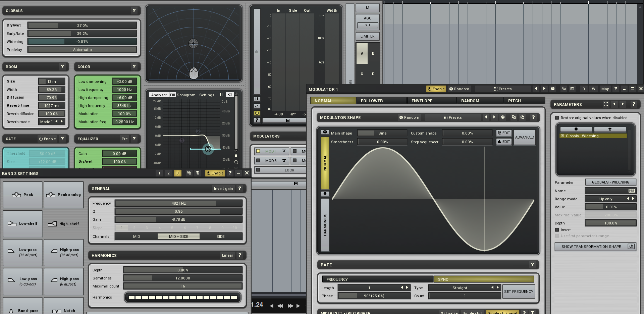Screen dimensions: 644x314
Task: Copy the modulator shape using copy icon
Action: click(x=514, y=117)
